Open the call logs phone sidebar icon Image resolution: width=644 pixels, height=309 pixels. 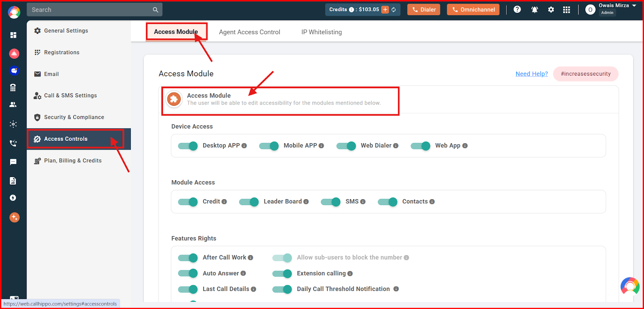13,143
